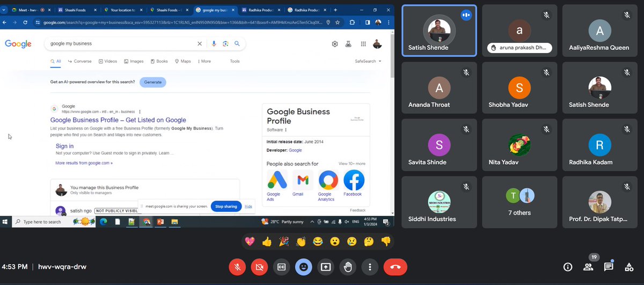
Task: Click in the Google search input field
Action: 121,43
